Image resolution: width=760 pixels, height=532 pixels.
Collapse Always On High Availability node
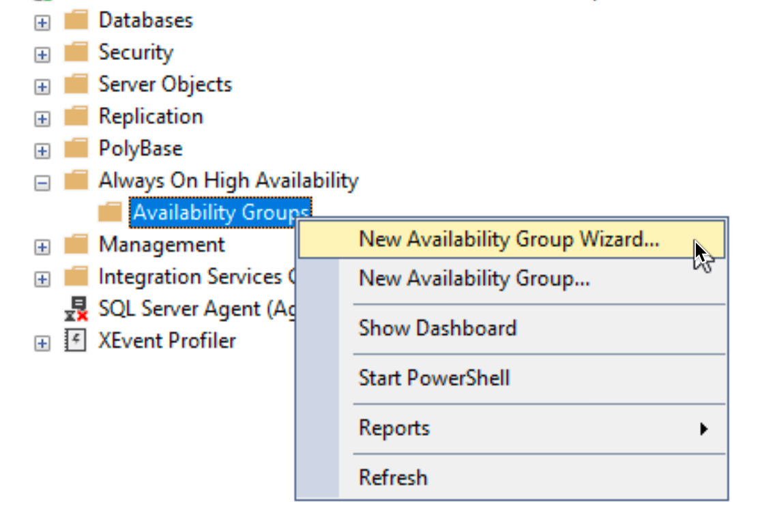tap(42, 183)
